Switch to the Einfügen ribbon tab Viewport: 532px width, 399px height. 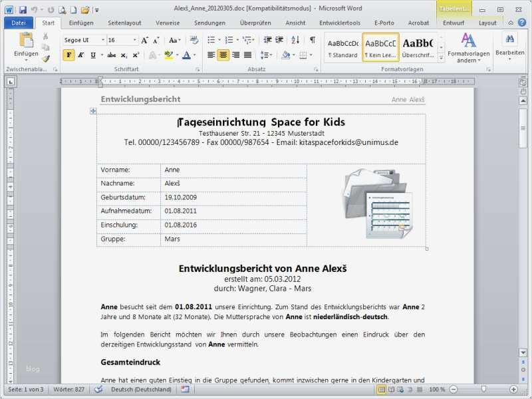80,22
